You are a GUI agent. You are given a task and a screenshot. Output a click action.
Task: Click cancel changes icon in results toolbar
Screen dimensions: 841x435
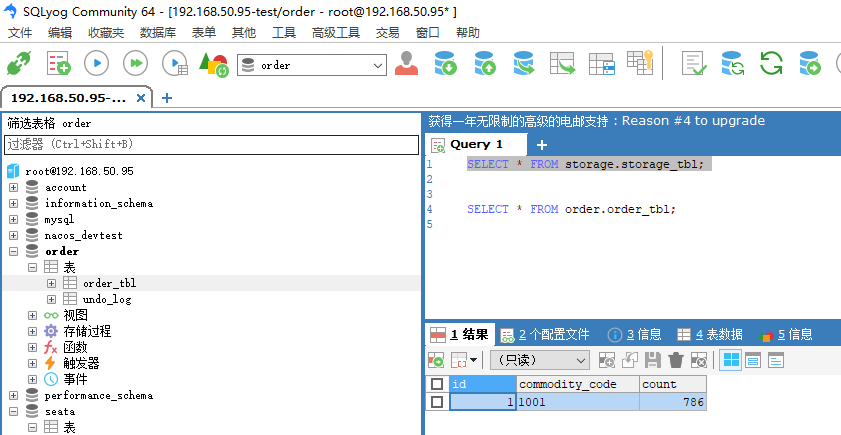[699, 360]
